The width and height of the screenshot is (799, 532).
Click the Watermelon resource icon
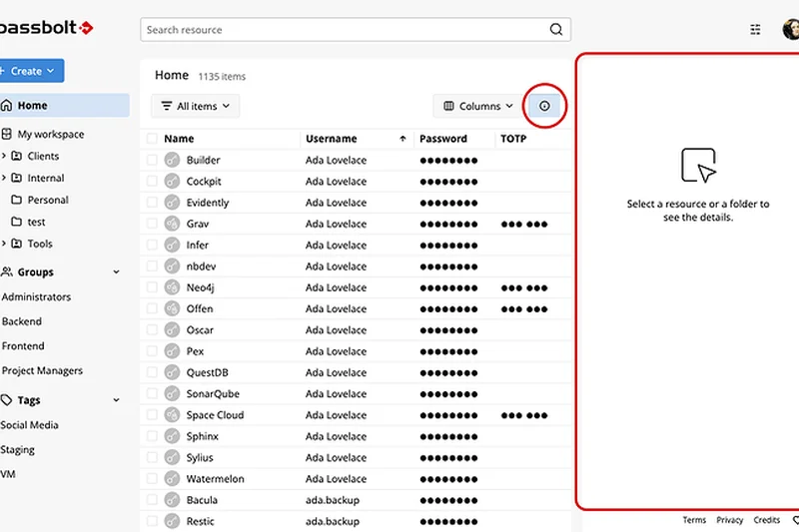coord(172,478)
